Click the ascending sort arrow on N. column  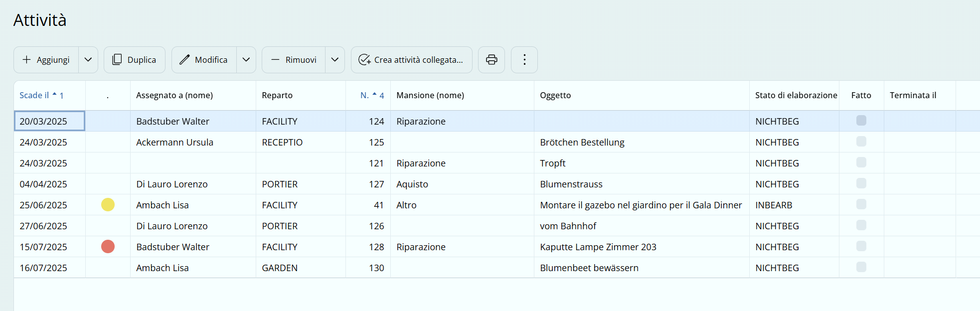pos(374,94)
